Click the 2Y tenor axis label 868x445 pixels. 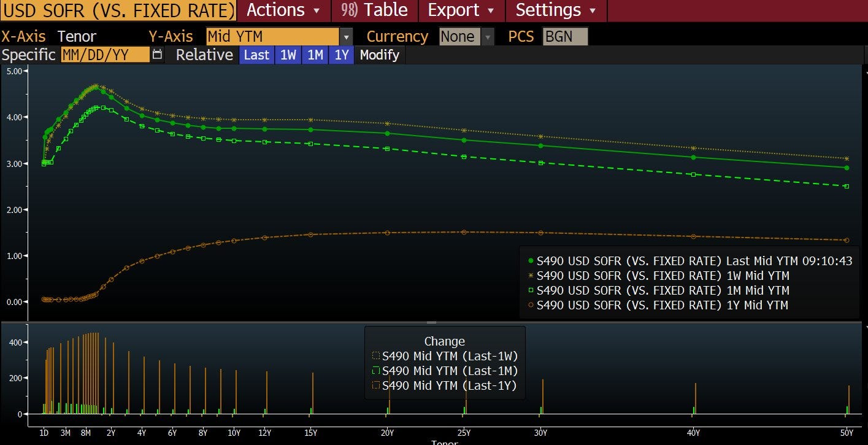coord(111,433)
